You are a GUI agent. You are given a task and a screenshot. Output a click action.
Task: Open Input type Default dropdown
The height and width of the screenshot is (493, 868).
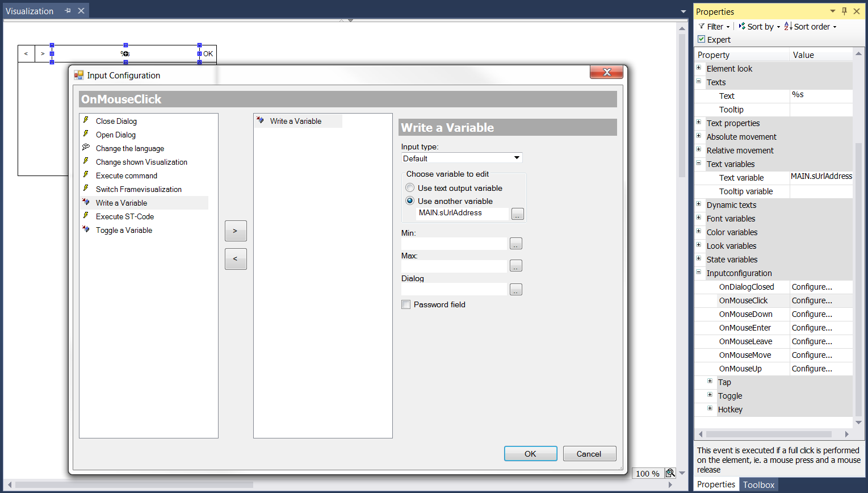[x=517, y=158]
